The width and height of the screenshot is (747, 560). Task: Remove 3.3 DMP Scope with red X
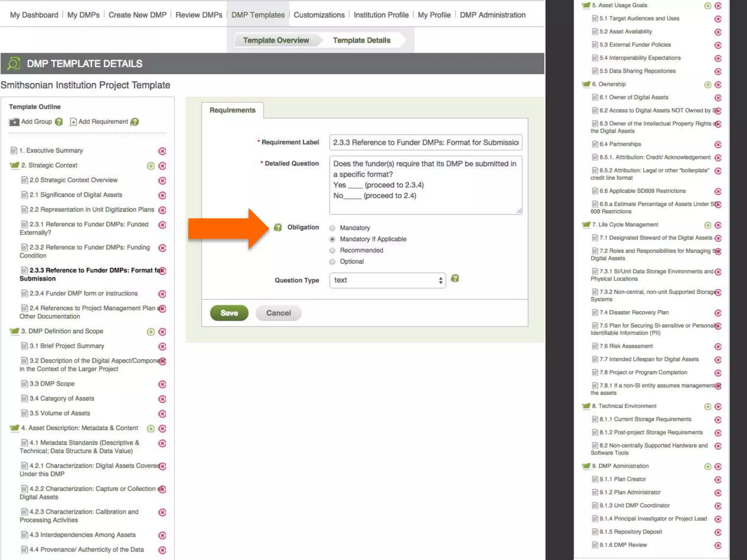162,385
